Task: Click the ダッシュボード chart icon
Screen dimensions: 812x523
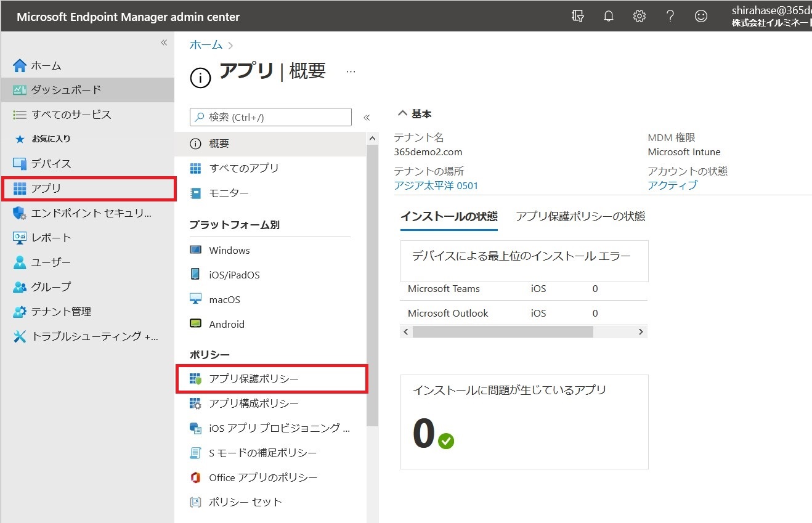Action: (x=20, y=90)
